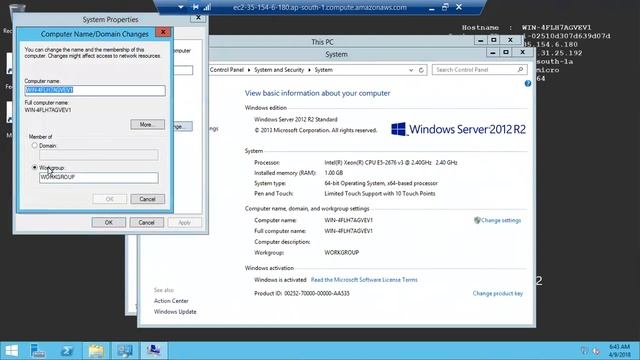
Task: Switch to the System Properties taskbar icon
Action: click(x=154, y=351)
